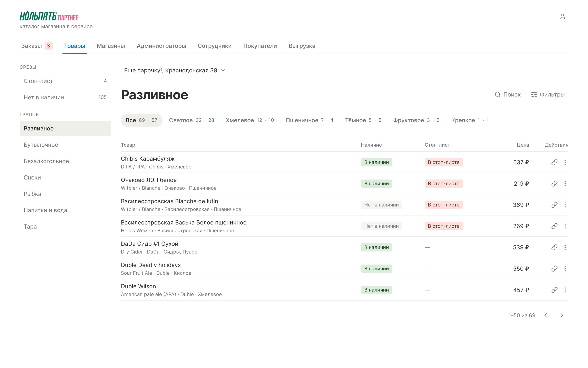Image resolution: width=588 pixels, height=368 pixels.
Task: Open product Duble Wilson
Action: [x=138, y=286]
